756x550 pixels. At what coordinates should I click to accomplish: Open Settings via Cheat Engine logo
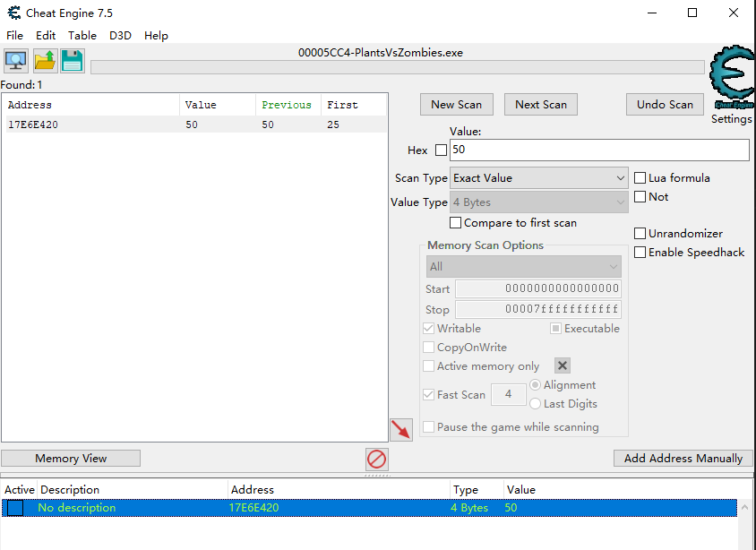click(x=732, y=77)
